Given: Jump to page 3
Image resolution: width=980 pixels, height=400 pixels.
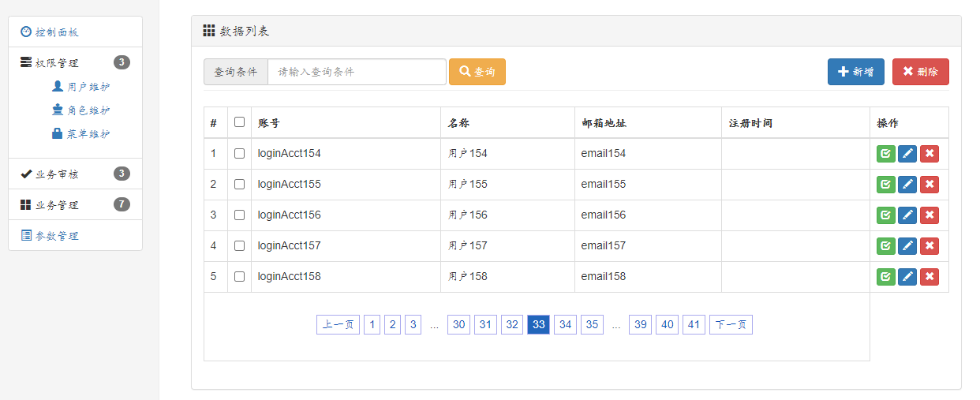Looking at the screenshot, I should tap(413, 324).
